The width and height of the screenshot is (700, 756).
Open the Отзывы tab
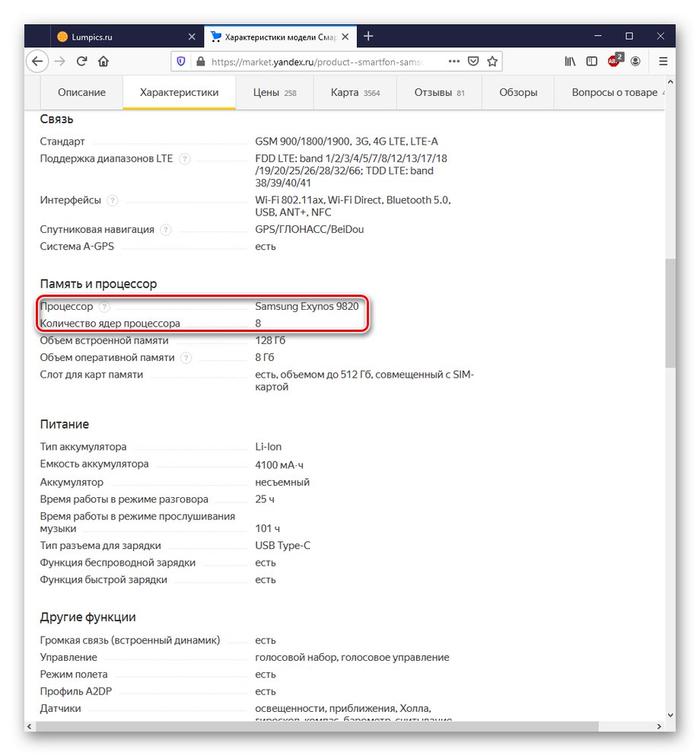tap(439, 92)
